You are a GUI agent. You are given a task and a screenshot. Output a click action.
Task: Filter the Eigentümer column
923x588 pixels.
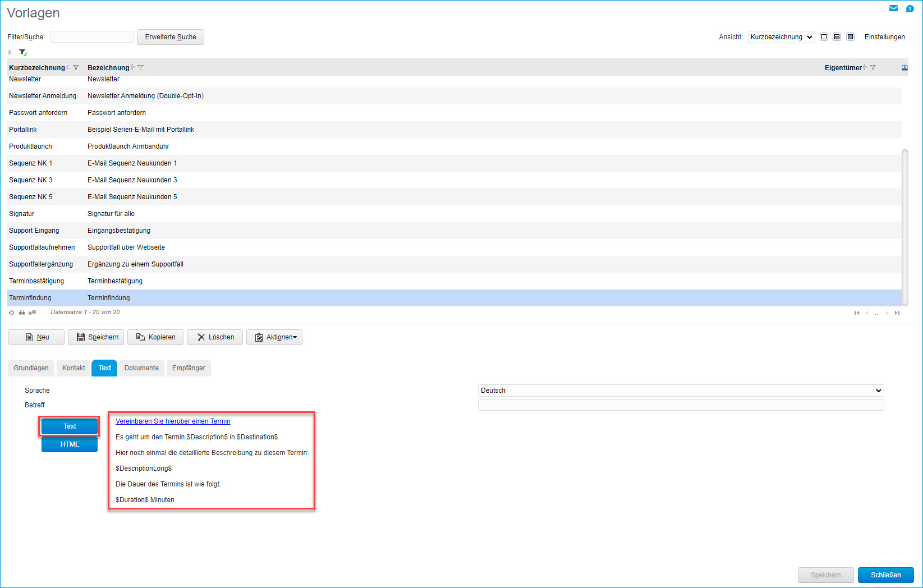point(873,67)
